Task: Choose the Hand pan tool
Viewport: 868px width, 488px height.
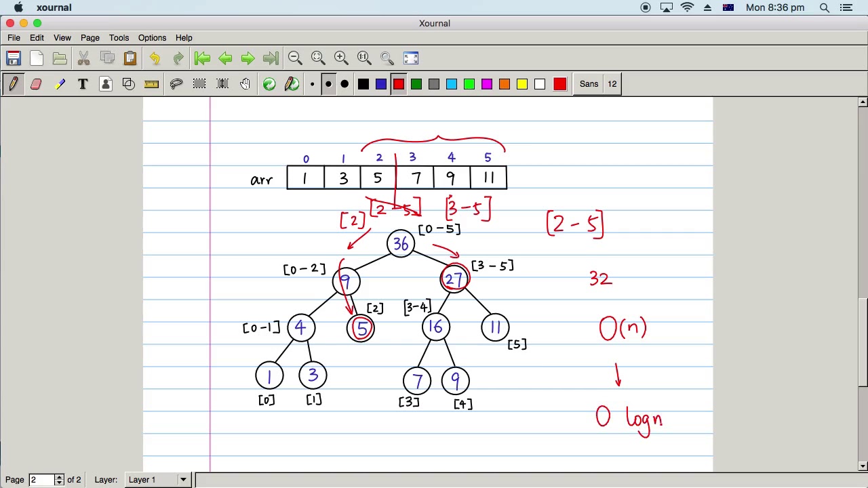Action: pos(245,84)
